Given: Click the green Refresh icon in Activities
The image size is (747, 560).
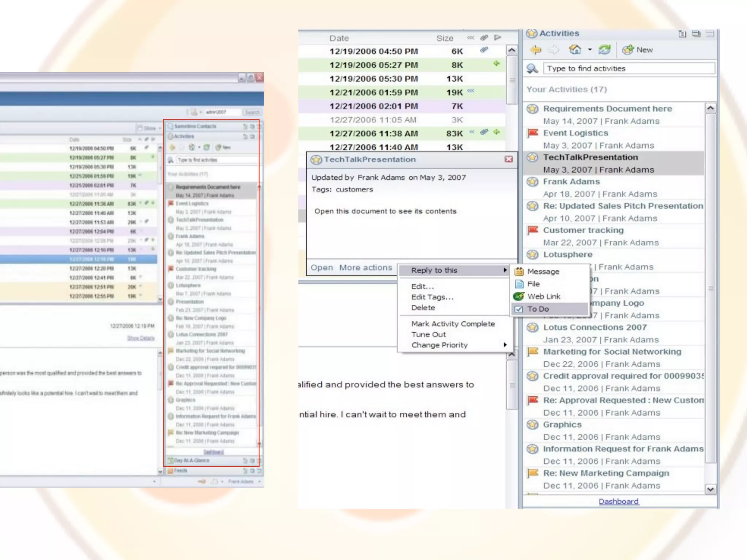Looking at the screenshot, I should (x=604, y=50).
